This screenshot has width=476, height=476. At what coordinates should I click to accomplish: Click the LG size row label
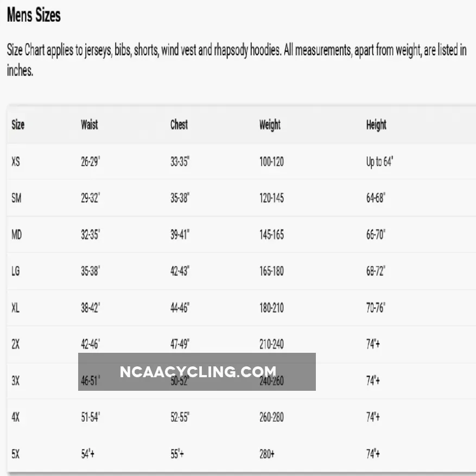pyautogui.click(x=16, y=271)
